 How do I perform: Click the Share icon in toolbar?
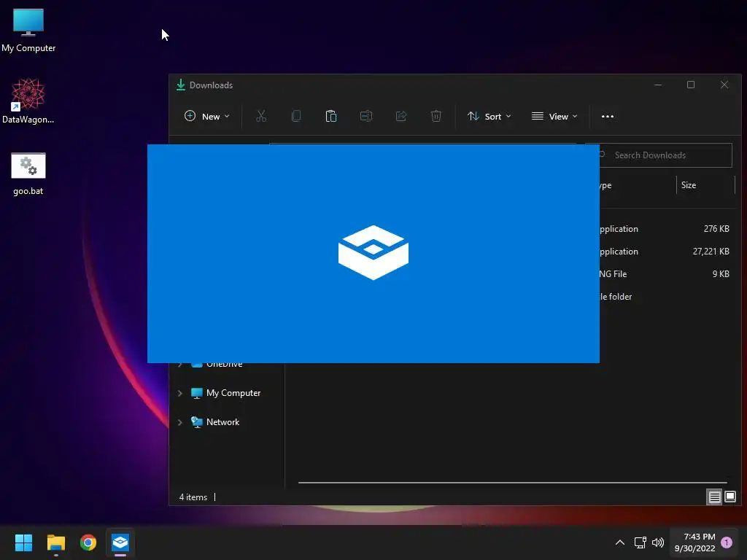coord(401,116)
